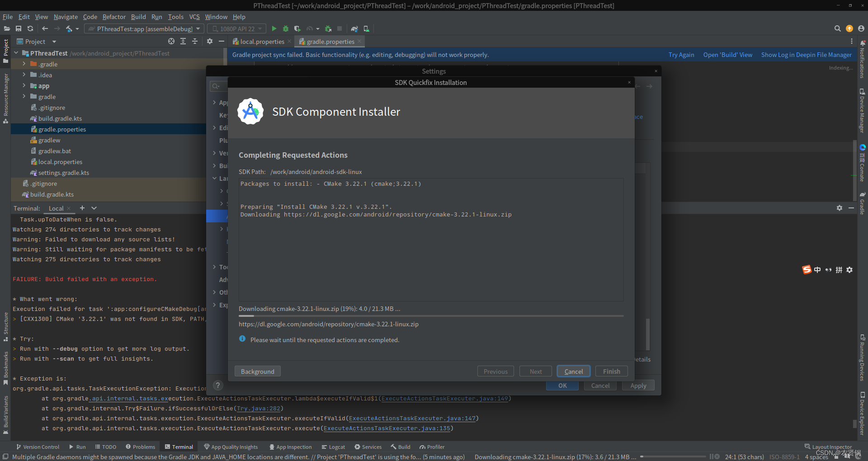Add a new terminal tab

(82, 208)
